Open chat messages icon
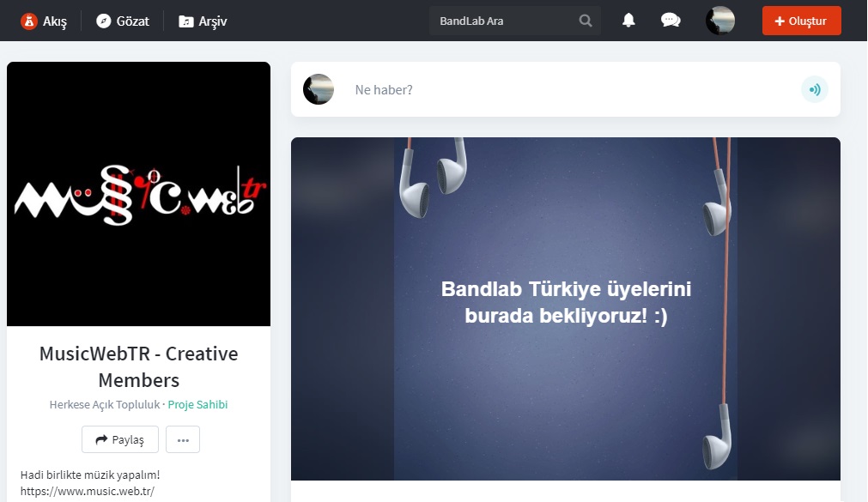Viewport: 868px width, 502px height. [x=671, y=21]
